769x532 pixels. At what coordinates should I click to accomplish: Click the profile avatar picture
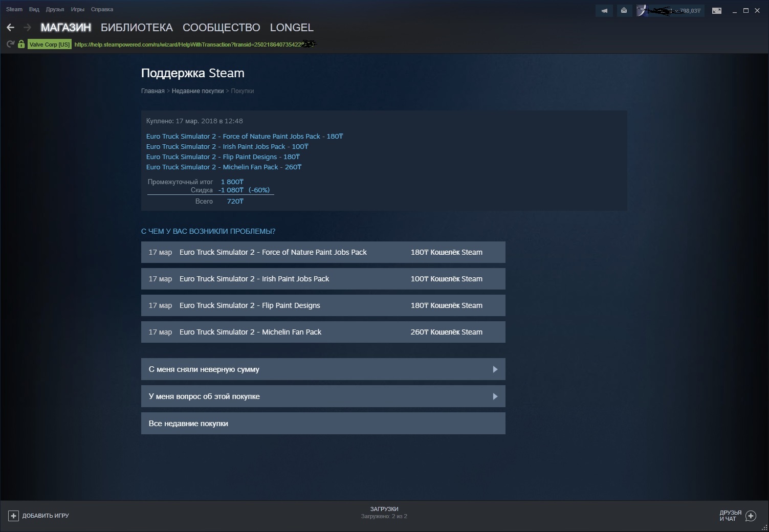642,11
